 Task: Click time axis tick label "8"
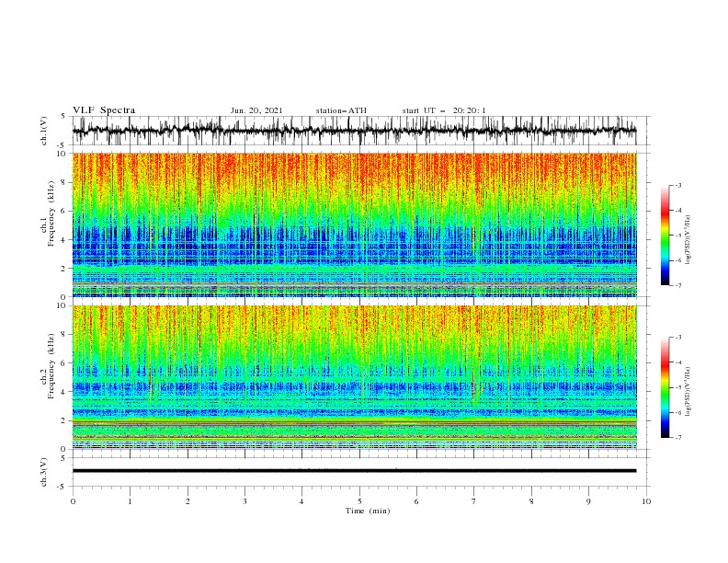click(531, 501)
